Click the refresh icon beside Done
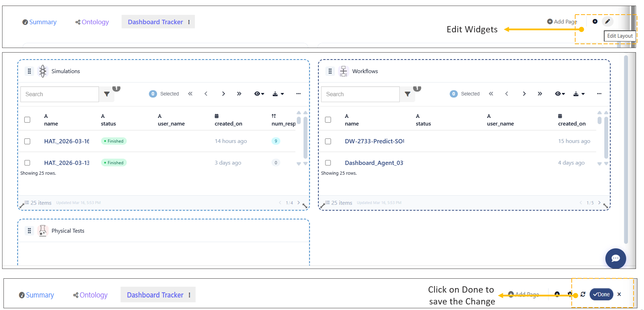The height and width of the screenshot is (310, 644). click(x=583, y=294)
